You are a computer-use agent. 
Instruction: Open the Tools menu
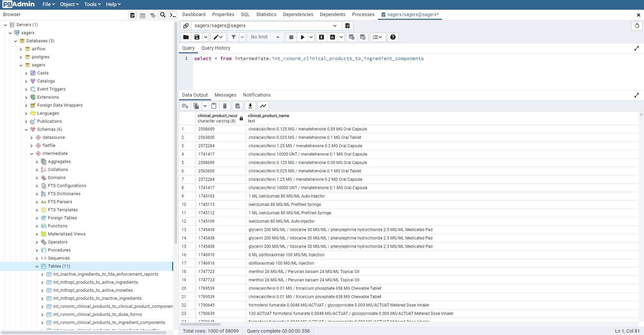[x=92, y=4]
